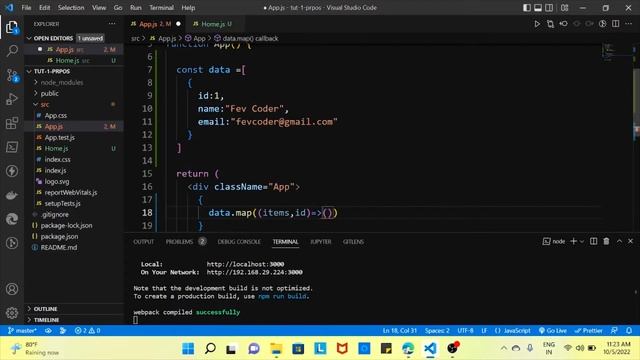The height and width of the screenshot is (360, 640).
Task: Open README.md in the file tree
Action: (x=59, y=247)
